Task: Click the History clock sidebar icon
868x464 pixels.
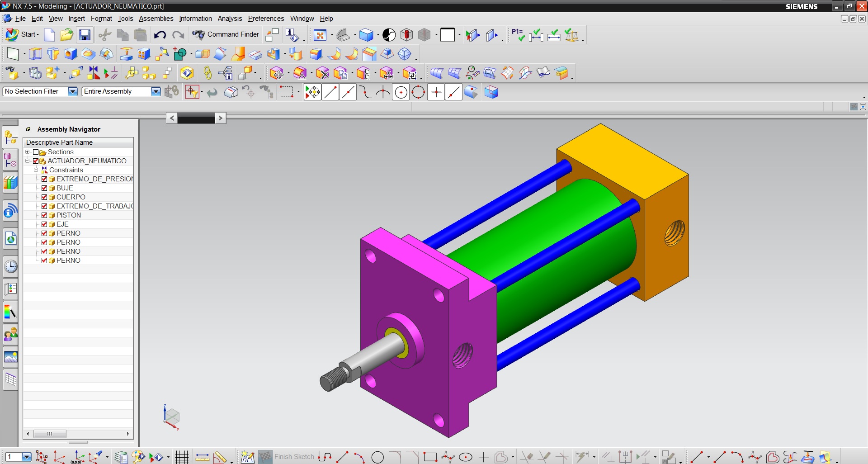Action: (10, 266)
